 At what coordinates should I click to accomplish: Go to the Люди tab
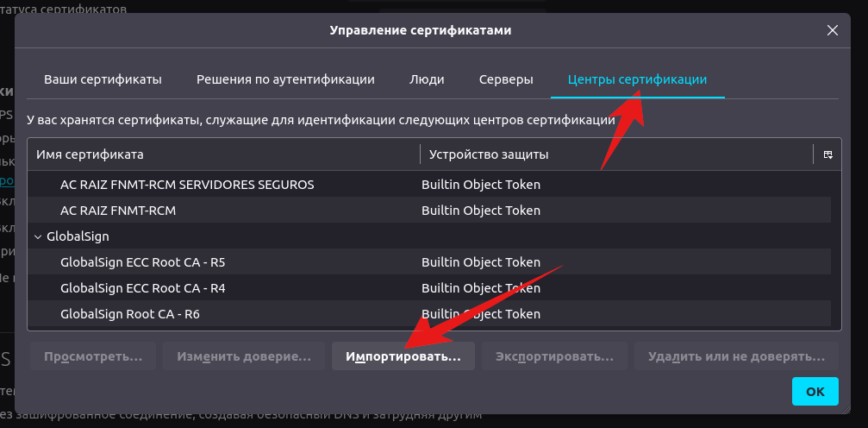click(427, 79)
